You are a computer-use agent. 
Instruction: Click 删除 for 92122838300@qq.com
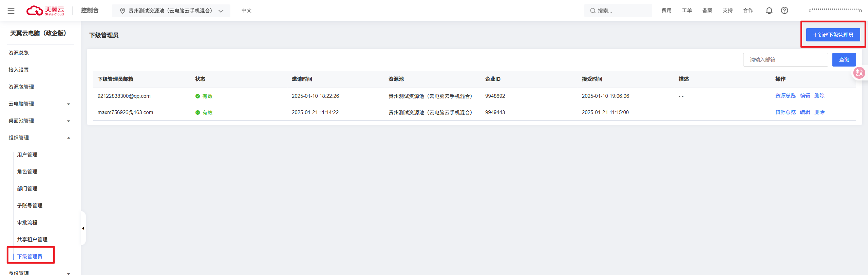(x=819, y=96)
